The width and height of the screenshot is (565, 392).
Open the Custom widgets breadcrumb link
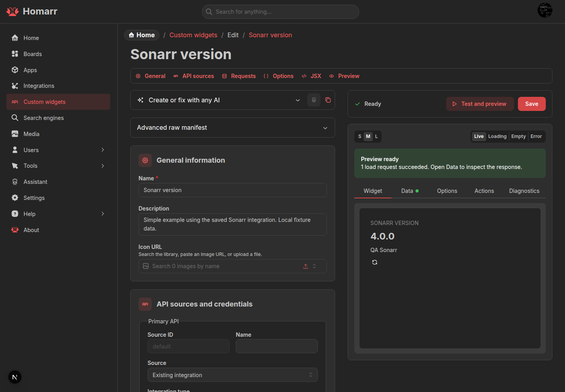[193, 35]
